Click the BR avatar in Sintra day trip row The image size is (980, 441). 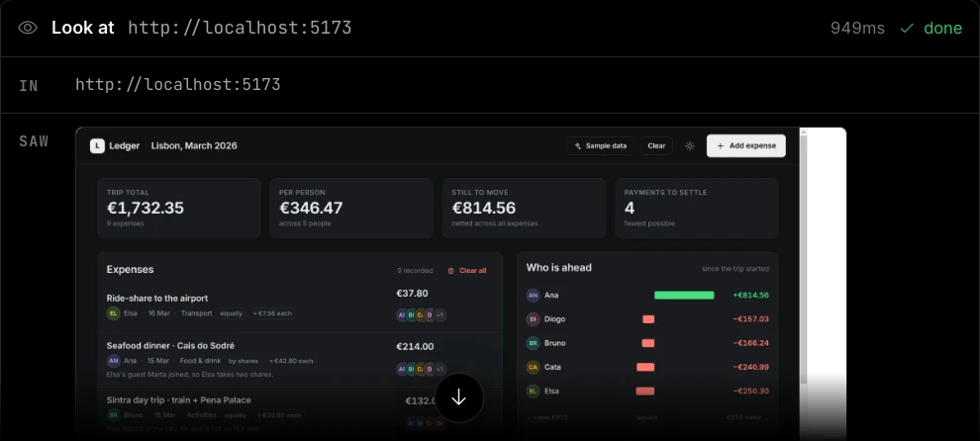click(x=113, y=414)
